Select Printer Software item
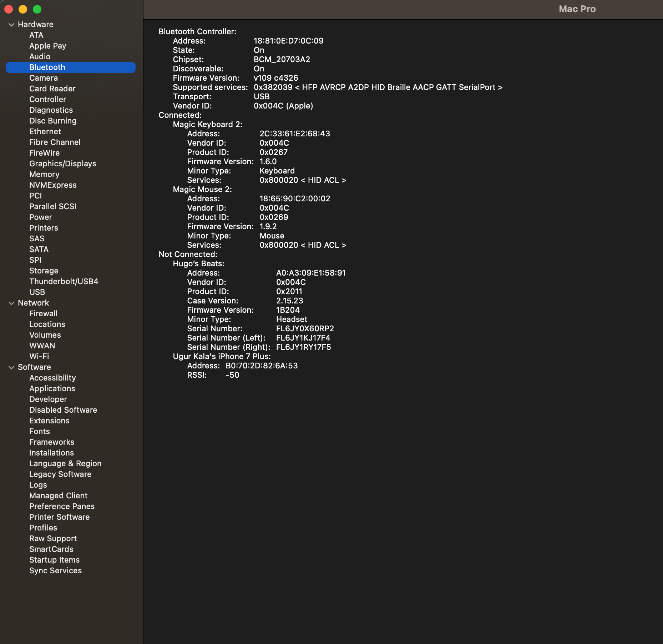Image resolution: width=663 pixels, height=644 pixels. 60,517
